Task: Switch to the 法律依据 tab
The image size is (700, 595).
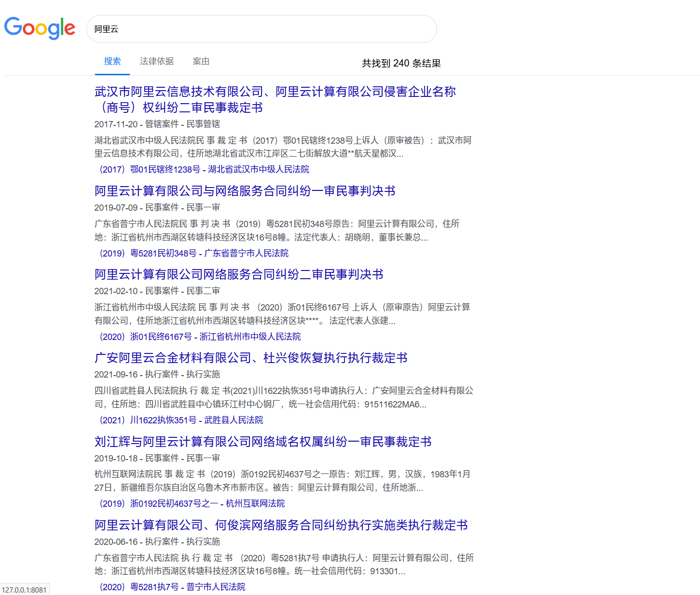Action: point(157,61)
